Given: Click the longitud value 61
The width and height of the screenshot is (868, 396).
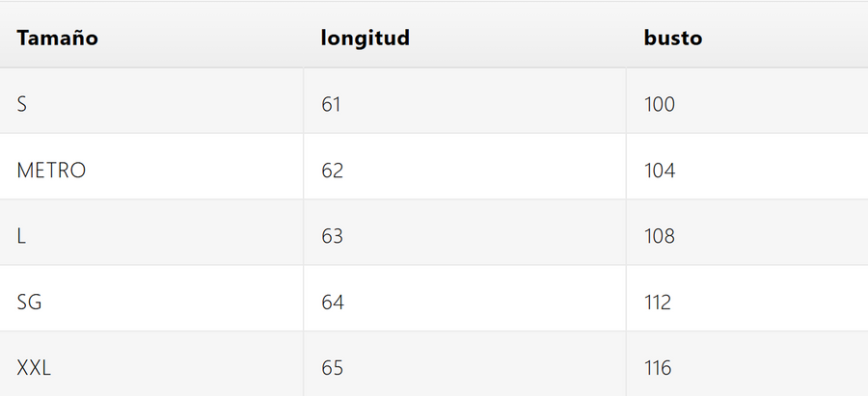Looking at the screenshot, I should click(x=331, y=104).
